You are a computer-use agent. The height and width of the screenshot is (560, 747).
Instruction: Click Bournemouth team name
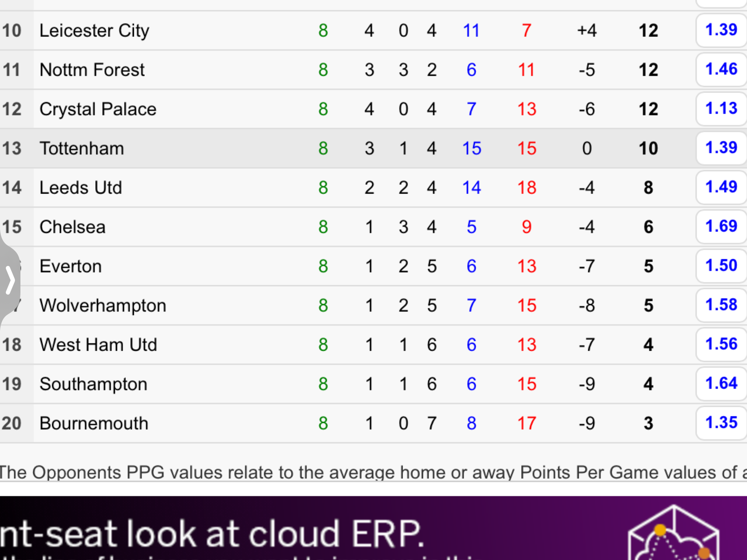click(94, 423)
